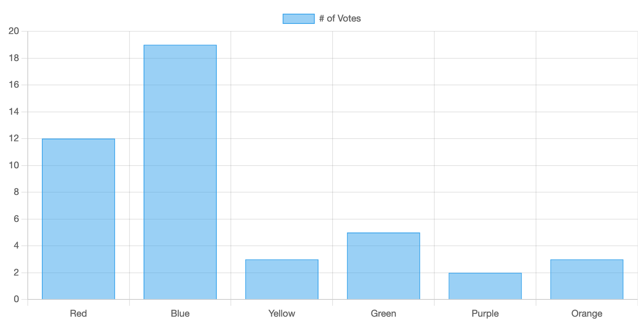Click the Yellow bar
644x328 pixels.
[282, 279]
